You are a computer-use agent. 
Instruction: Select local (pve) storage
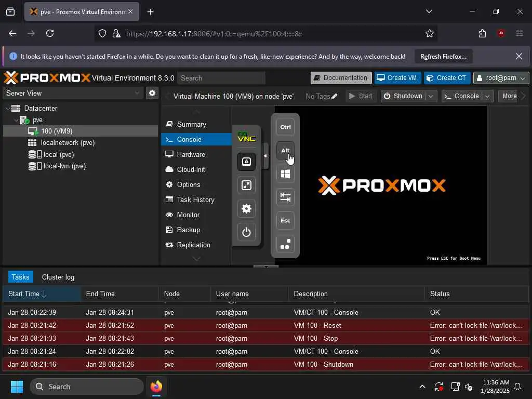[x=81, y=154]
